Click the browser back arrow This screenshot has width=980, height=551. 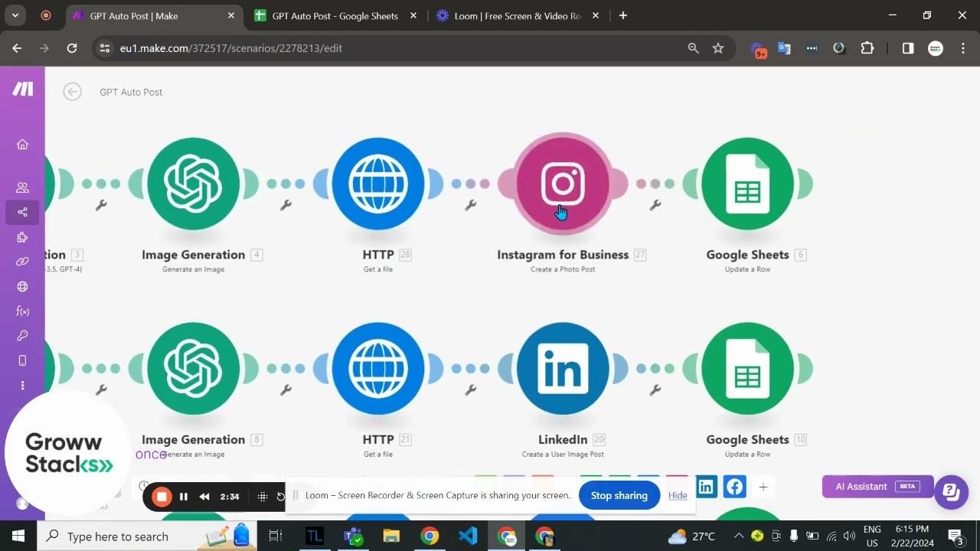click(x=17, y=48)
